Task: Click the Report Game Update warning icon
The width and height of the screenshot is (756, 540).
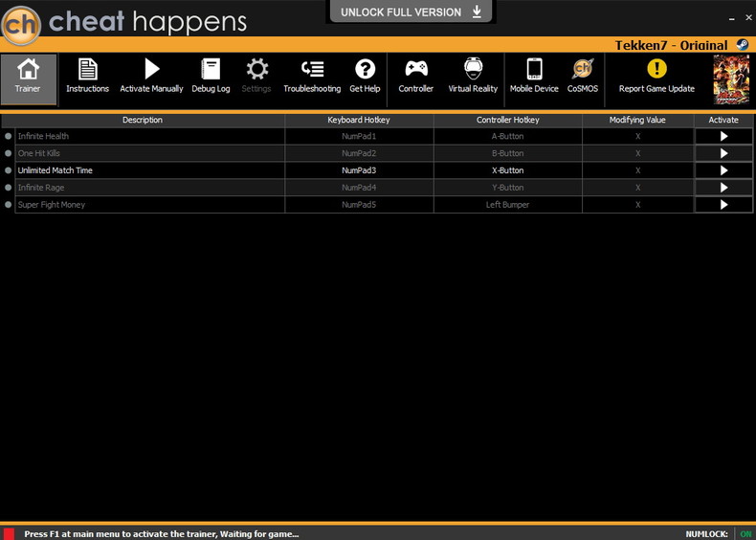Action: pos(656,69)
